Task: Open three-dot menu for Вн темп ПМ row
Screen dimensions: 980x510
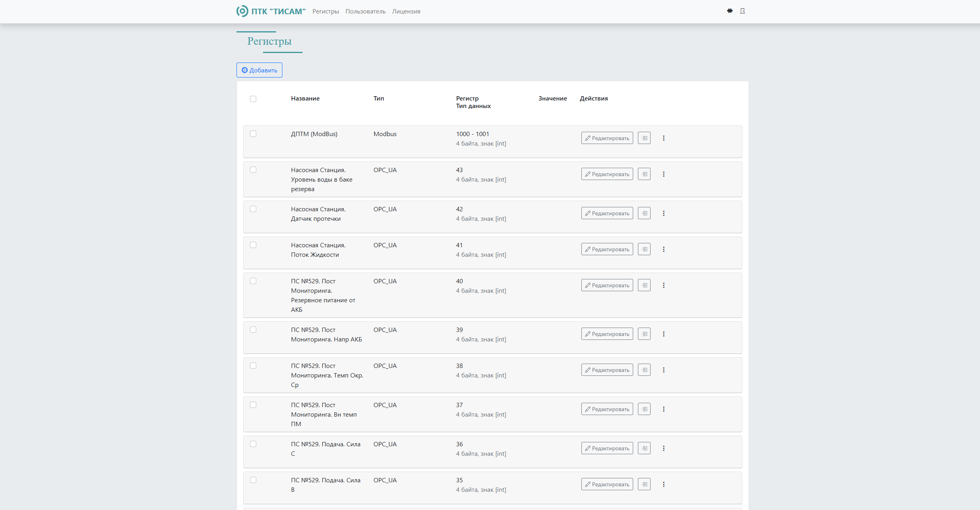Action: tap(664, 409)
